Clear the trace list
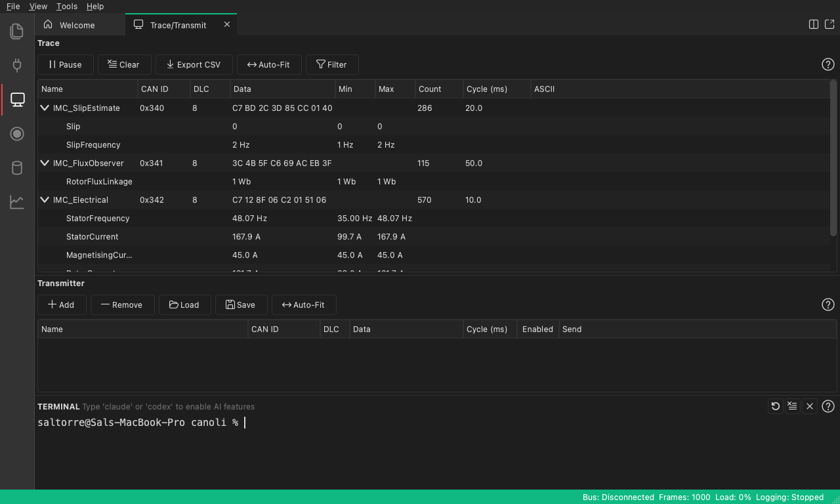Screen dimensions: 840x504 [124, 64]
